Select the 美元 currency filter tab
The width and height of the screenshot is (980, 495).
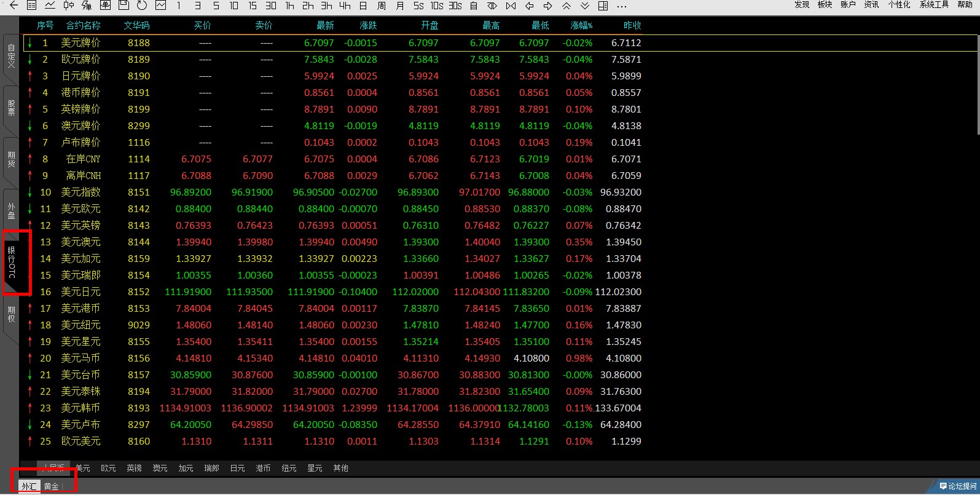pyautogui.click(x=83, y=469)
